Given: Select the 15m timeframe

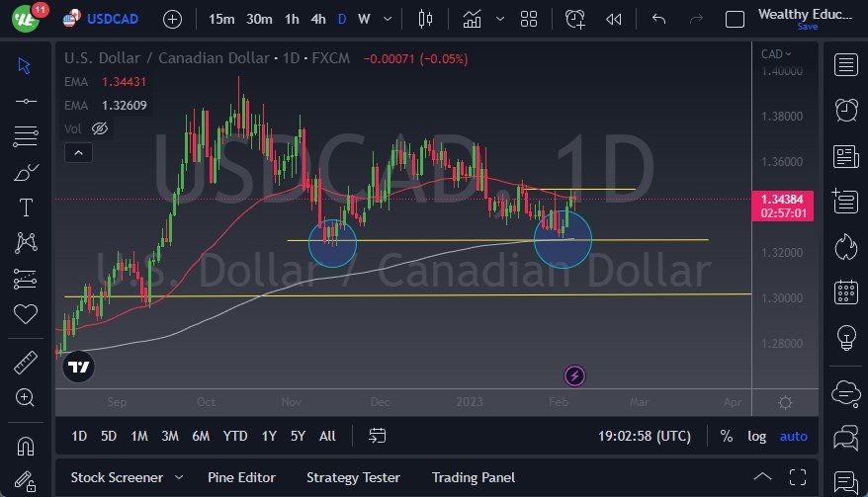Looking at the screenshot, I should tap(221, 20).
